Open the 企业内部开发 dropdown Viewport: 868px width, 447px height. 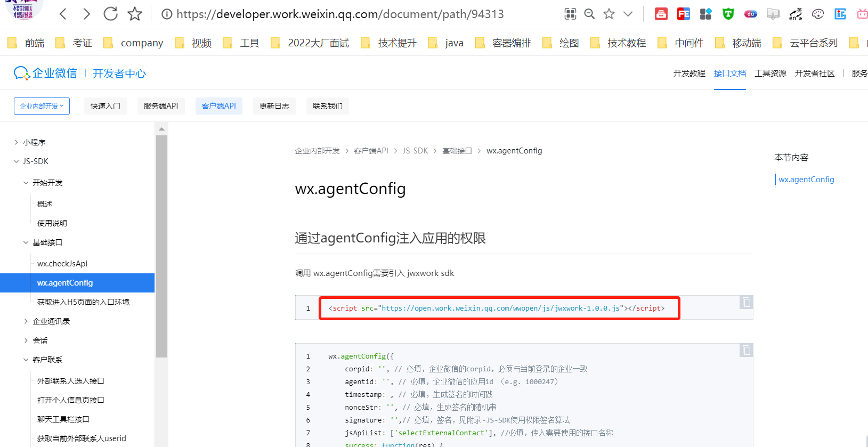[x=42, y=106]
